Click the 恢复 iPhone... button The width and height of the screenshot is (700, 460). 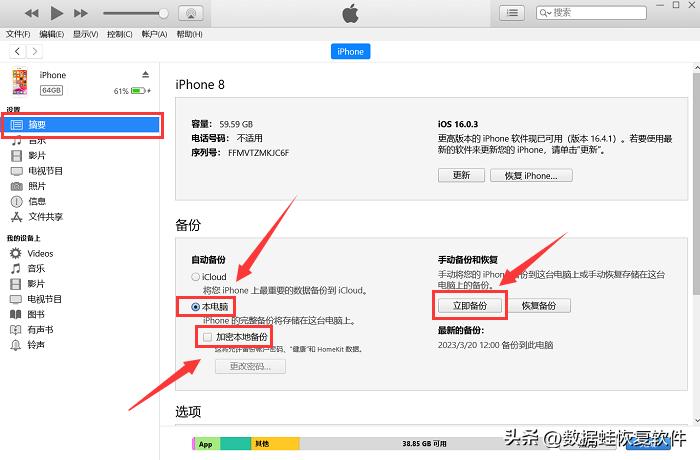point(531,175)
